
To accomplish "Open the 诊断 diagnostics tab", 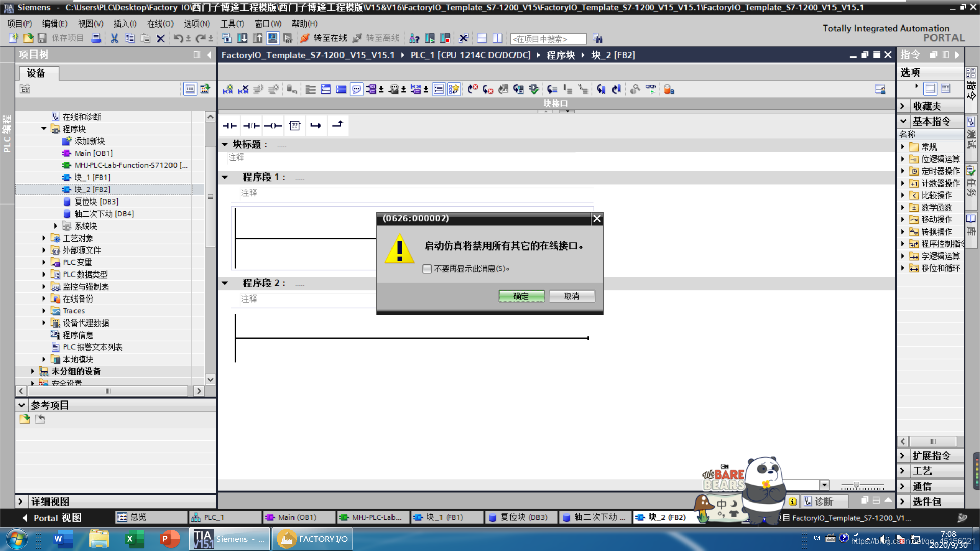I will tap(823, 502).
